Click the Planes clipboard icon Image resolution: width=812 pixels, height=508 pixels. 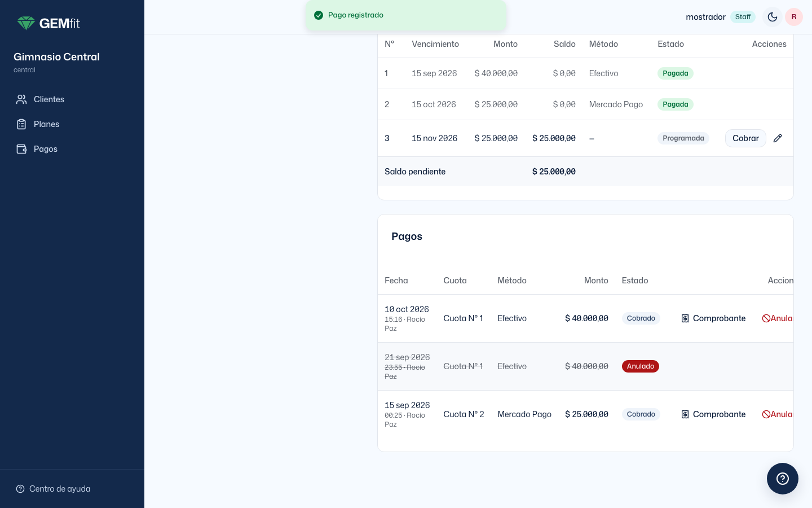[21, 124]
